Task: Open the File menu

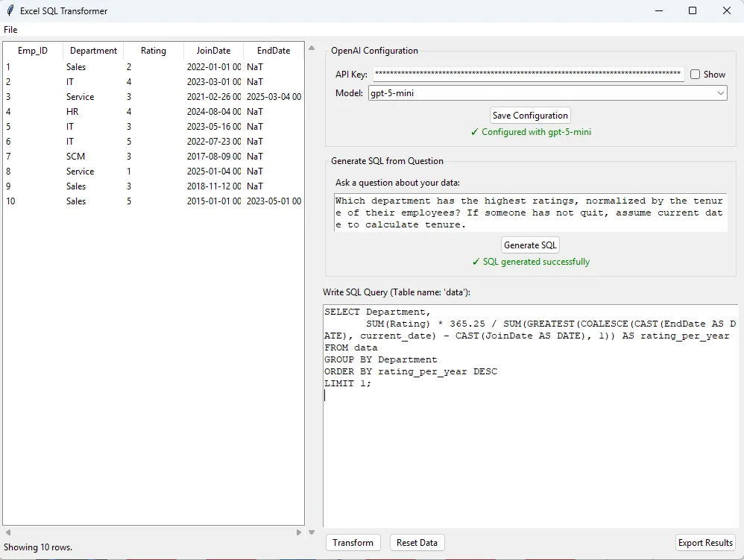Action: (x=10, y=29)
